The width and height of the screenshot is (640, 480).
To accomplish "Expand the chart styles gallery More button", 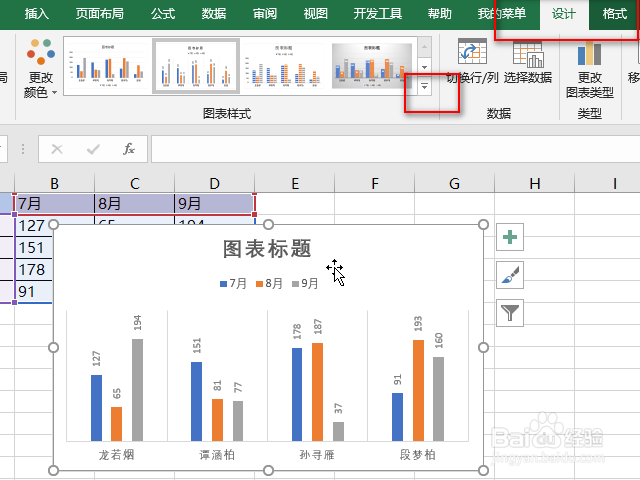I will coord(424,87).
